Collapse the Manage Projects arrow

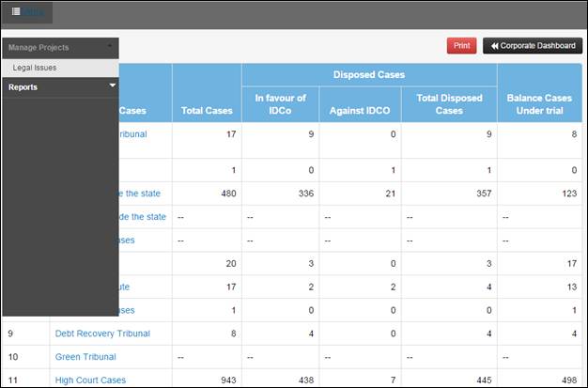pyautogui.click(x=110, y=46)
